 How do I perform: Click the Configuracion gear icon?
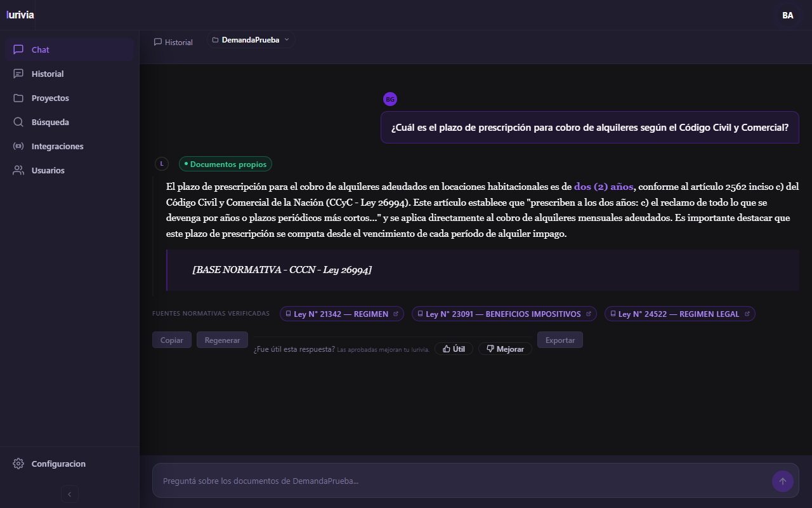point(18,464)
